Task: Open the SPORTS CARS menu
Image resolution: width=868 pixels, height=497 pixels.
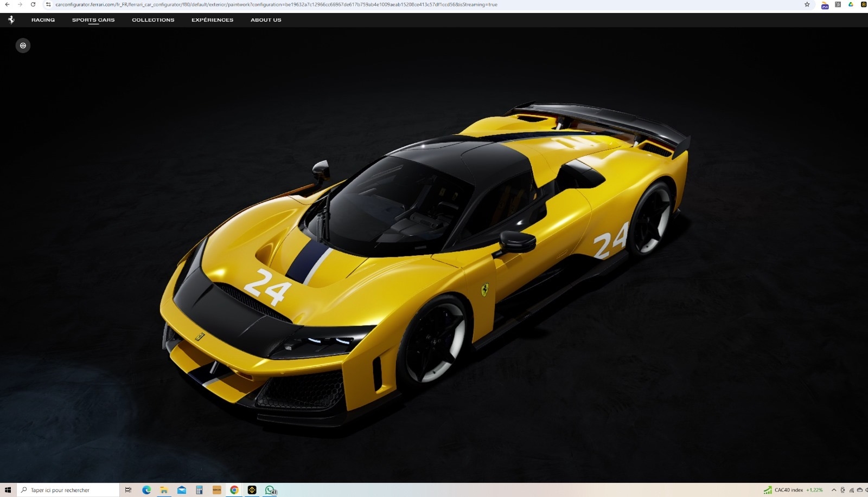Action: click(93, 20)
